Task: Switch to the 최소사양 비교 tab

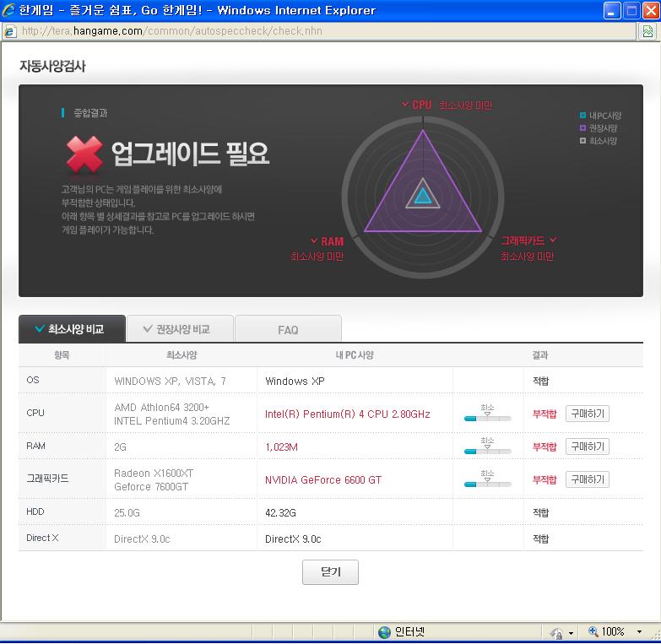Action: pyautogui.click(x=72, y=328)
